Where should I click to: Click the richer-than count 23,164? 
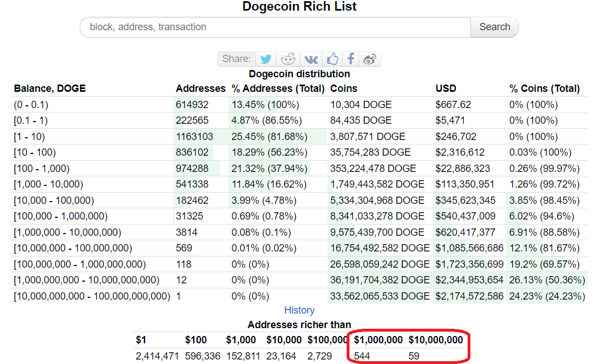(281, 356)
